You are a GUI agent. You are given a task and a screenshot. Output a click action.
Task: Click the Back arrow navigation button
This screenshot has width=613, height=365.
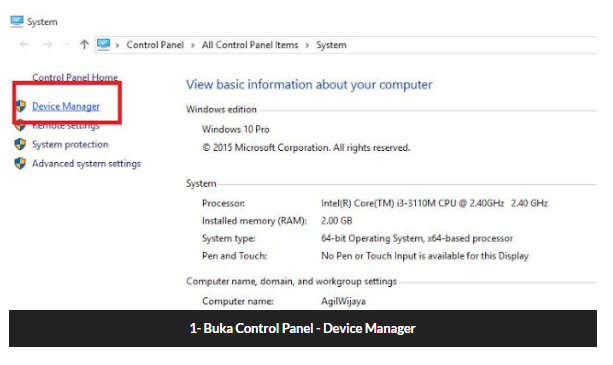coord(24,45)
